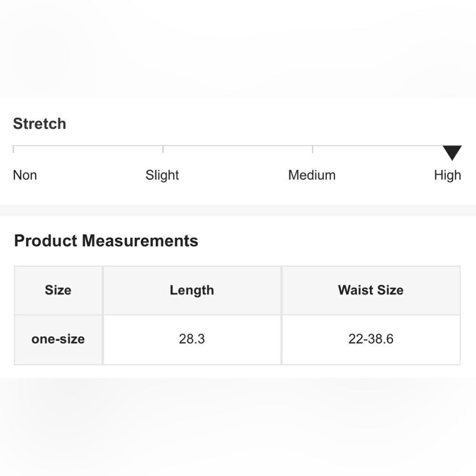This screenshot has height=476, width=476.
Task: Click the Medium stretch label
Action: (x=312, y=175)
